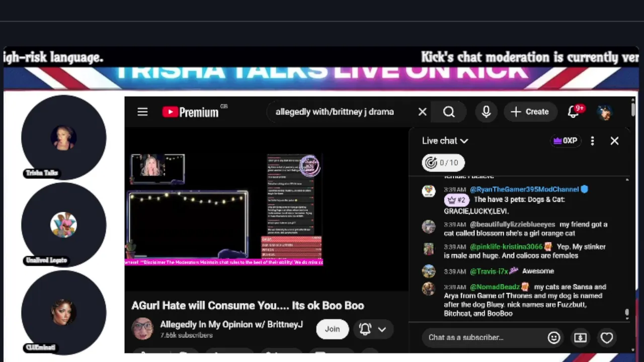Click the #2 crown leaderboard badge
The height and width of the screenshot is (362, 644).
457,200
